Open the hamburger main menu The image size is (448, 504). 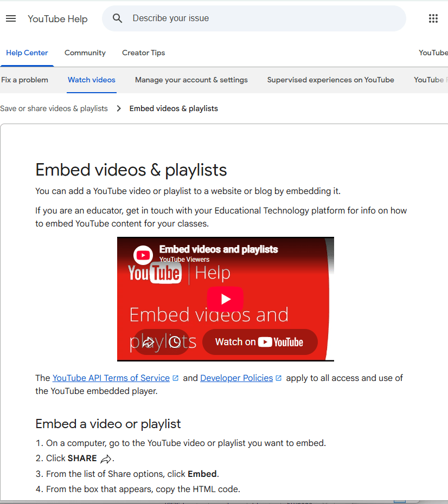[x=11, y=18]
